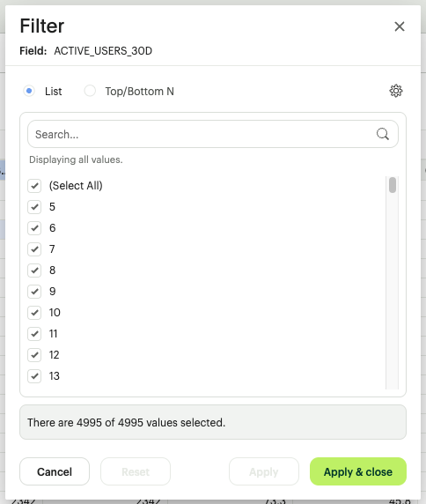
Task: Click the search magnifier icon
Action: [x=383, y=134]
